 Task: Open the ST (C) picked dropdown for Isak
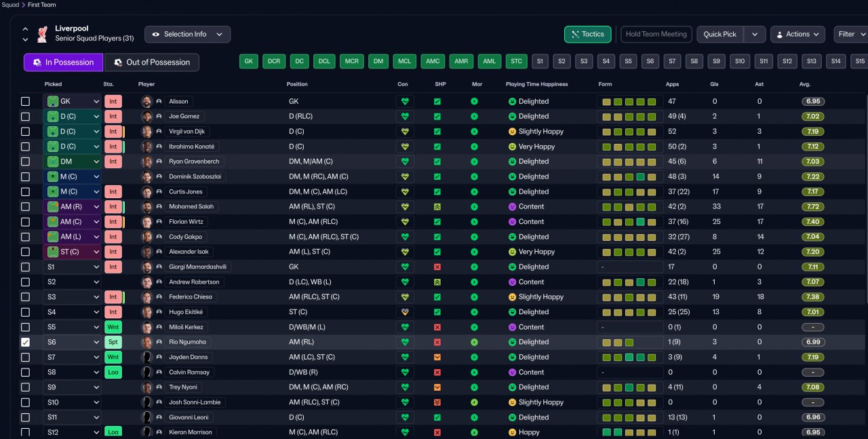73,252
